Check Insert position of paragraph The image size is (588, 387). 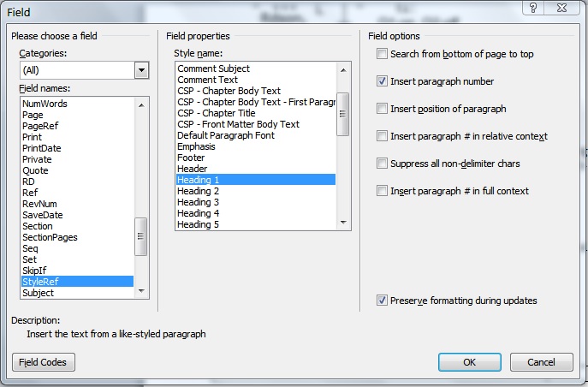(382, 109)
